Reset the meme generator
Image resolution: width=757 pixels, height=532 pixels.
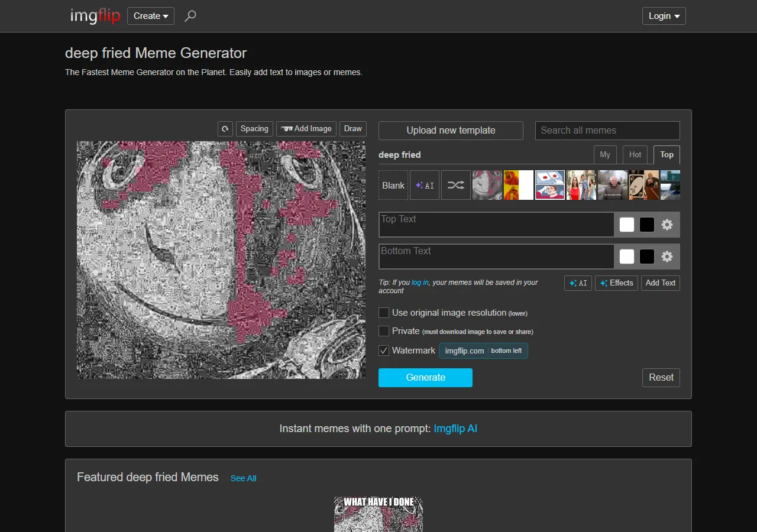[x=661, y=378]
